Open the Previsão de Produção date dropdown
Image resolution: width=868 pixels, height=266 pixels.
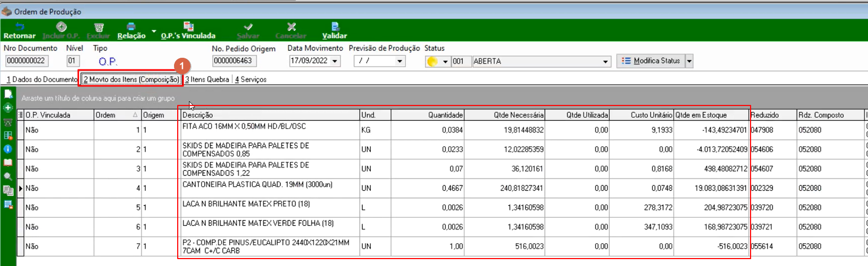point(400,61)
